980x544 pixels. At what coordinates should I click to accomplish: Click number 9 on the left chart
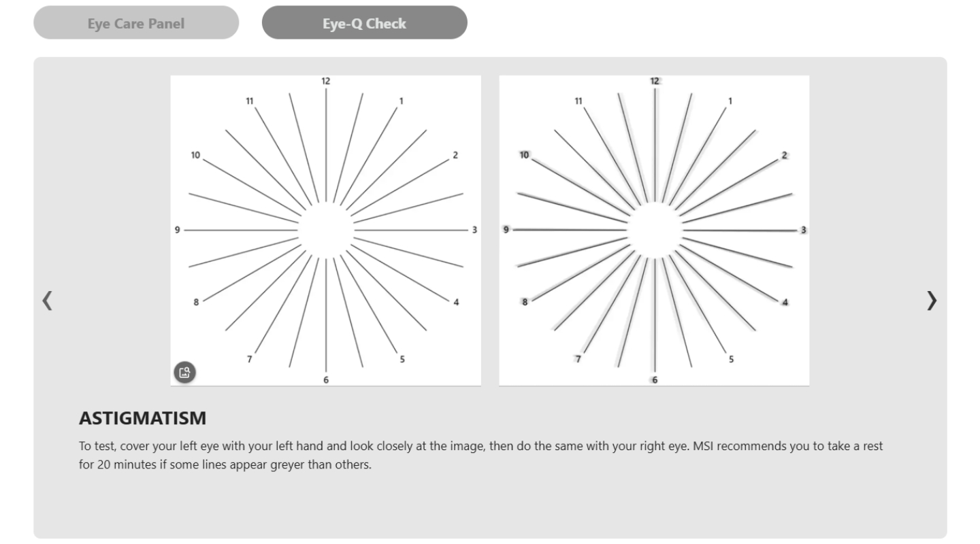pyautogui.click(x=177, y=230)
